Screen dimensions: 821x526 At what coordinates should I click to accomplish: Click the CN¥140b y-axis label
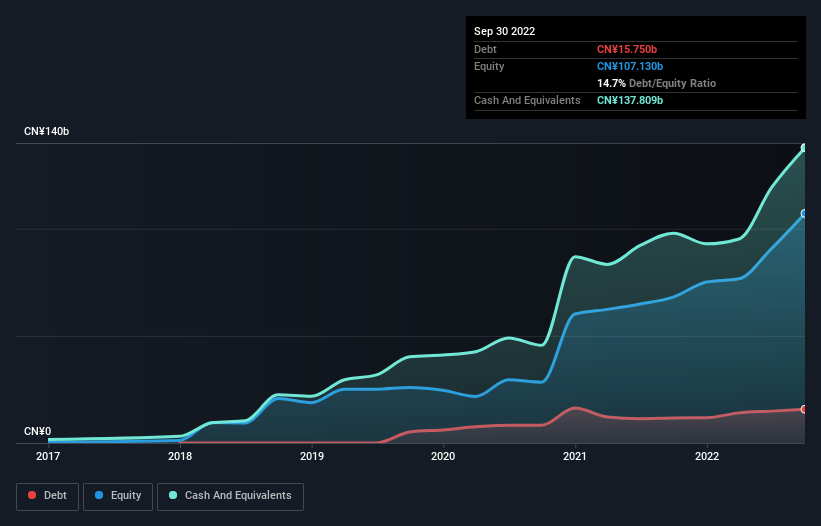(x=47, y=131)
